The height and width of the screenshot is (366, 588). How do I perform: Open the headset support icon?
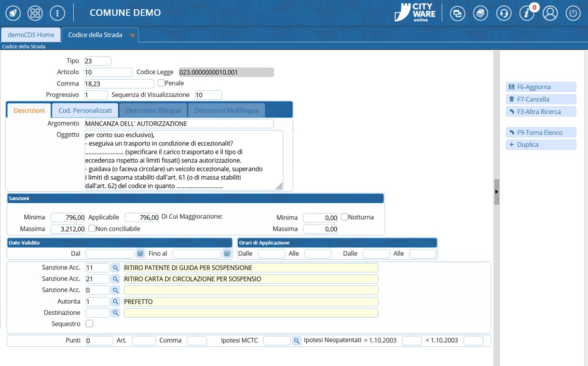point(504,13)
